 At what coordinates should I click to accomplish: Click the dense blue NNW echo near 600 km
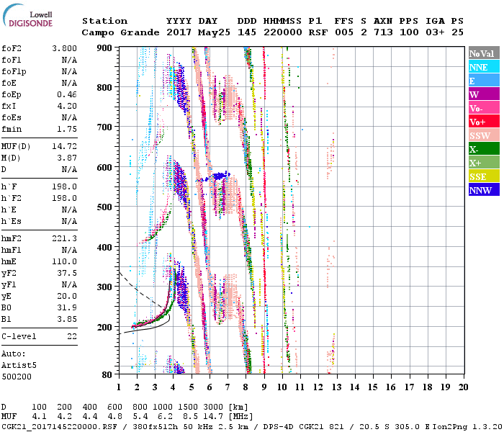tap(220, 176)
